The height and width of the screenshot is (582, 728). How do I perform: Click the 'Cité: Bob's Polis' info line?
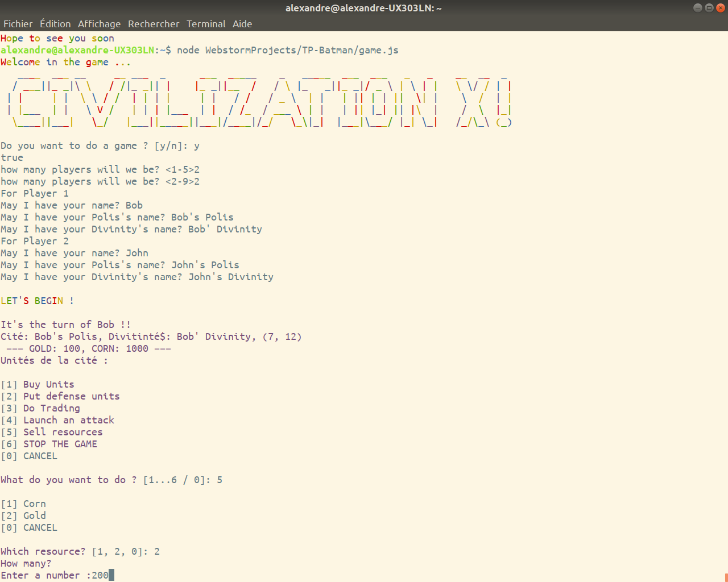point(151,336)
